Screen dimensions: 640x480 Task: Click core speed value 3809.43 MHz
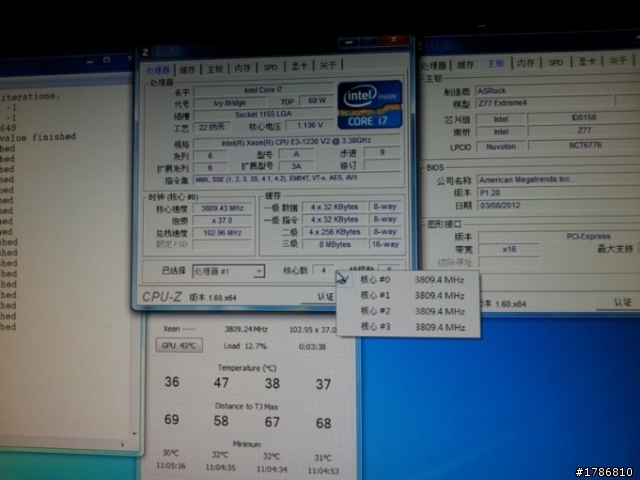pyautogui.click(x=222, y=208)
